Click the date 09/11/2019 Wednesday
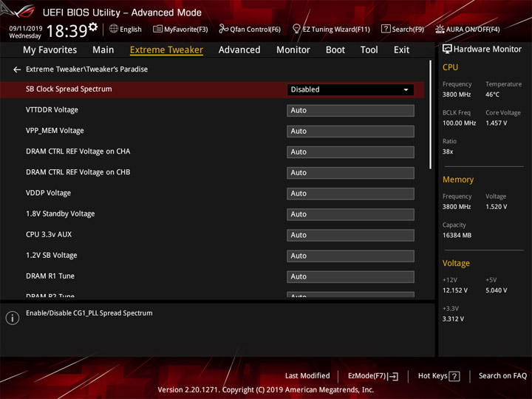The width and height of the screenshot is (532, 399). click(x=25, y=32)
